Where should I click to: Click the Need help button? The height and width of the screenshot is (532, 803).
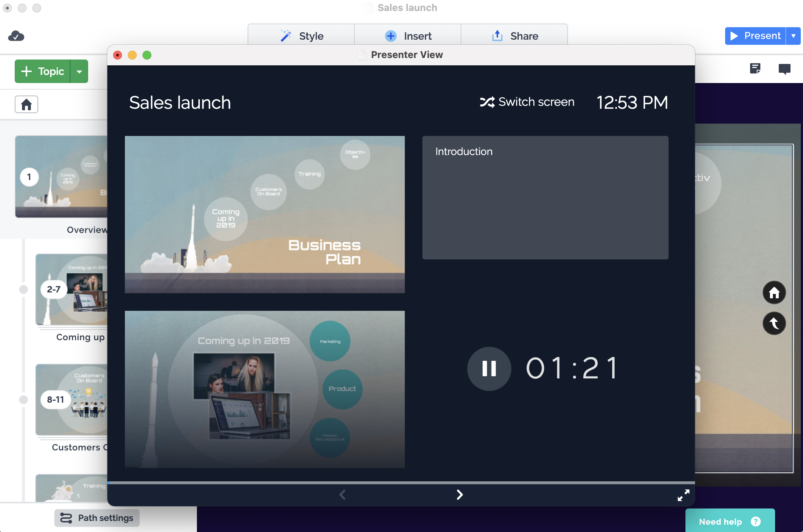[730, 522]
